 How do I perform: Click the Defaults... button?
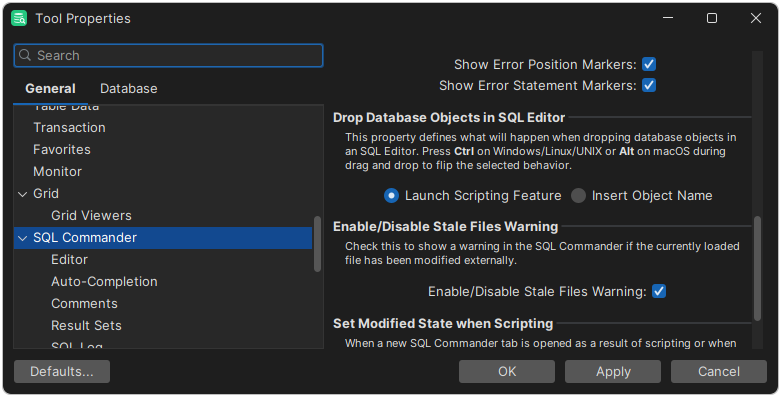[x=62, y=372]
